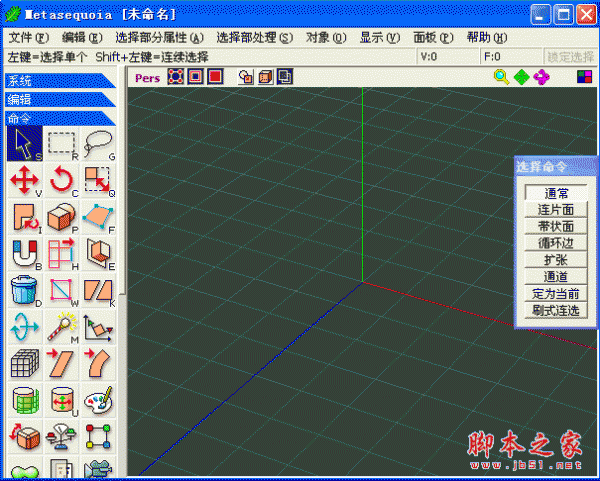Select the shear deform tool icon

pos(61,364)
